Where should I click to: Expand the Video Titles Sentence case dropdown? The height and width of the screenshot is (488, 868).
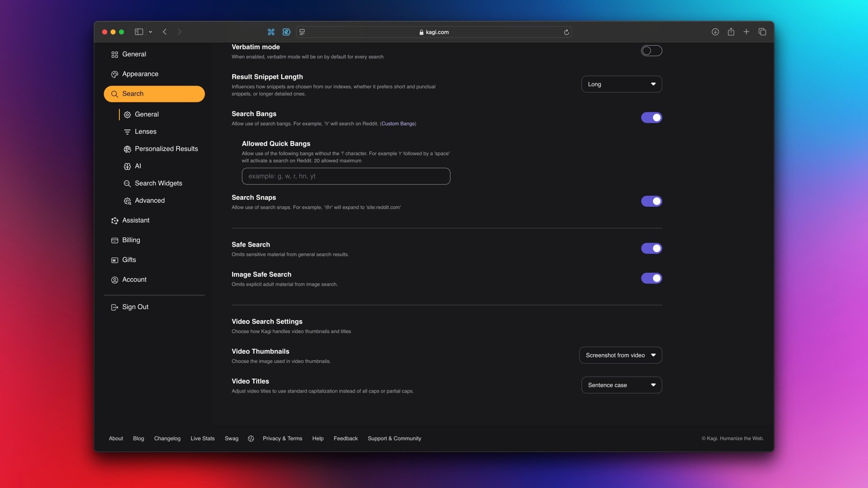click(x=621, y=385)
